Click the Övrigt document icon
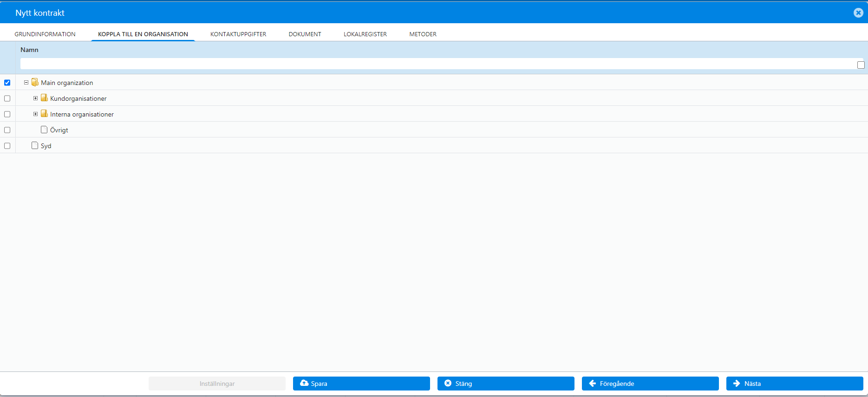 44,130
